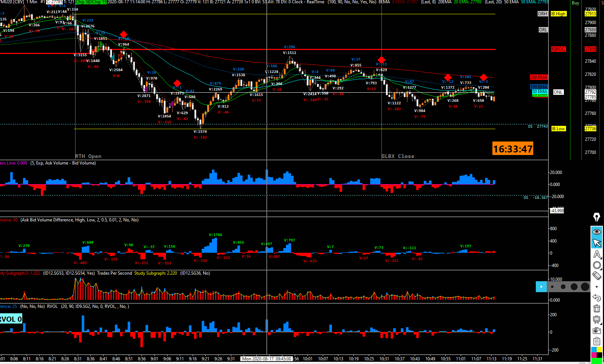The height and width of the screenshot is (364, 604).
Task: Click the -43.998 value label
Action: coord(557,210)
